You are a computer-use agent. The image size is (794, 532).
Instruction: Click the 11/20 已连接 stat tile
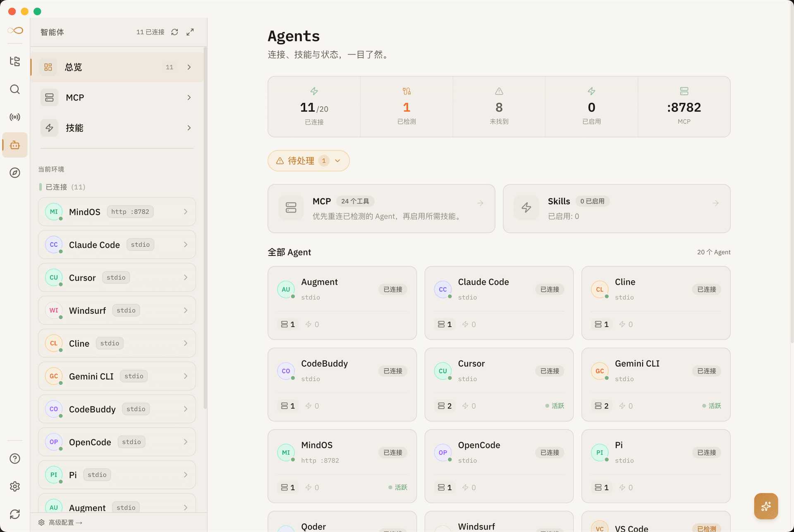coord(314,107)
